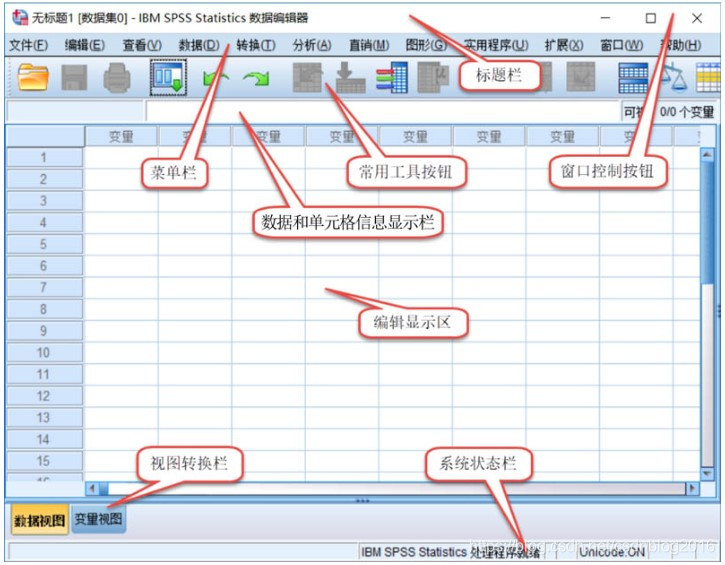
Task: Click the cell value editor bar
Action: (x=384, y=111)
